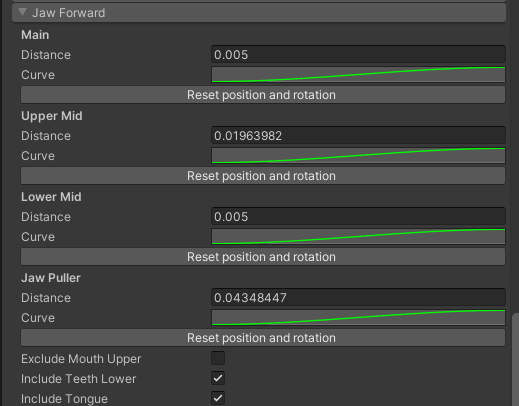Edit the Lower Mid Distance field

coord(358,216)
